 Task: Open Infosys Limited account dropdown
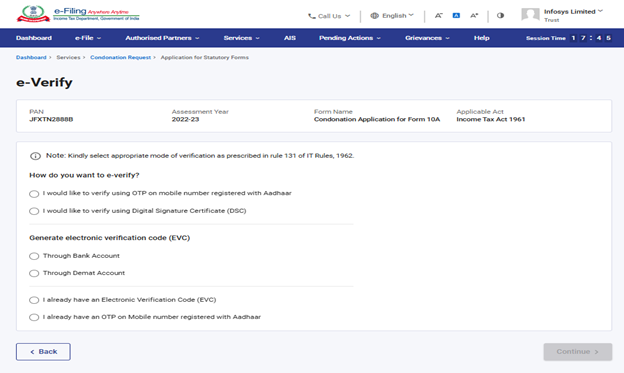(x=600, y=11)
